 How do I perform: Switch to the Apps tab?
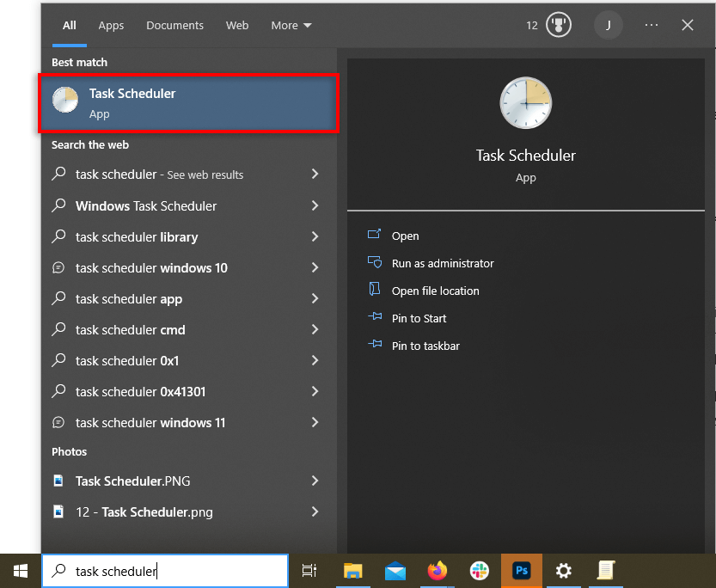pos(111,26)
